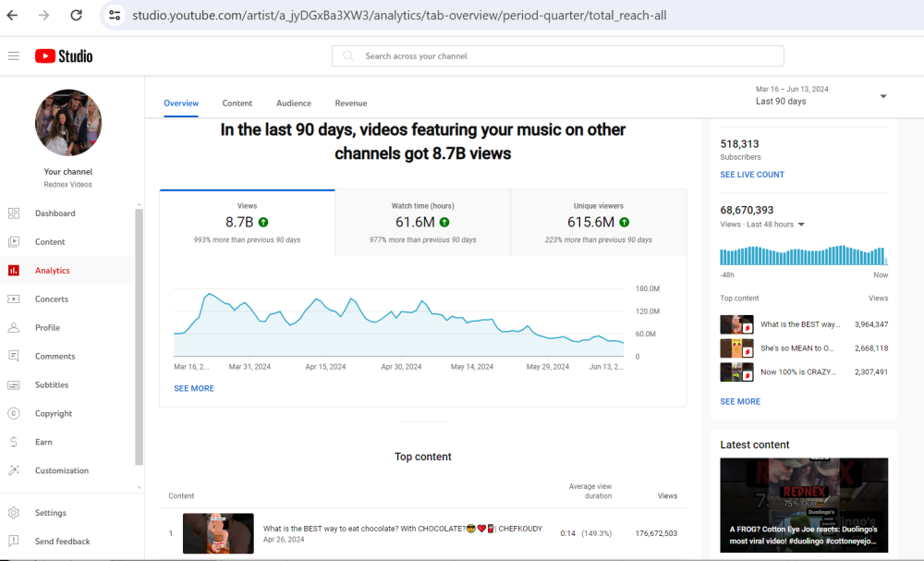
Task: Select the Watch time (hours) metric card
Action: [422, 223]
